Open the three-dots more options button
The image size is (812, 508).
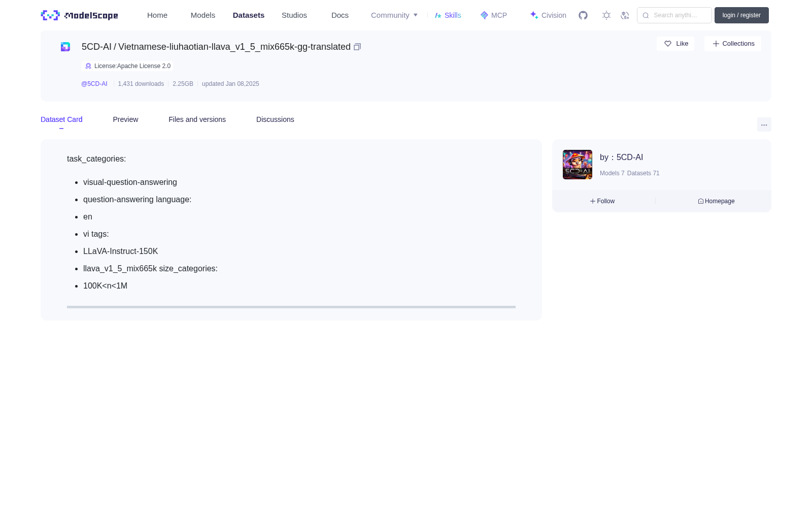pyautogui.click(x=764, y=124)
